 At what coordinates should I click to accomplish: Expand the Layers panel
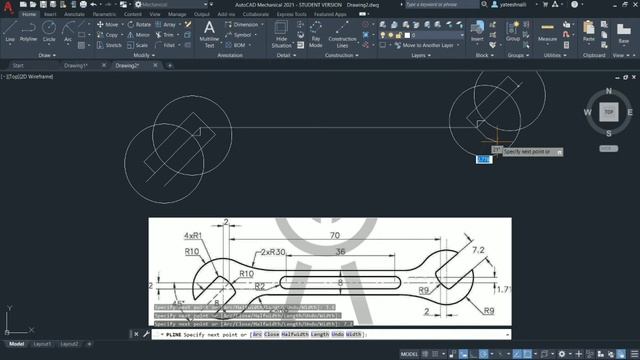tap(421, 55)
